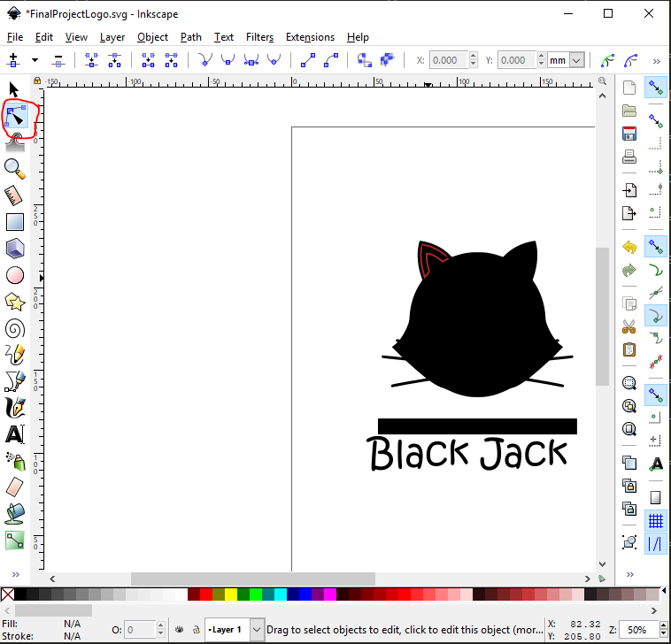Click the Undo arrow icon

(x=629, y=247)
